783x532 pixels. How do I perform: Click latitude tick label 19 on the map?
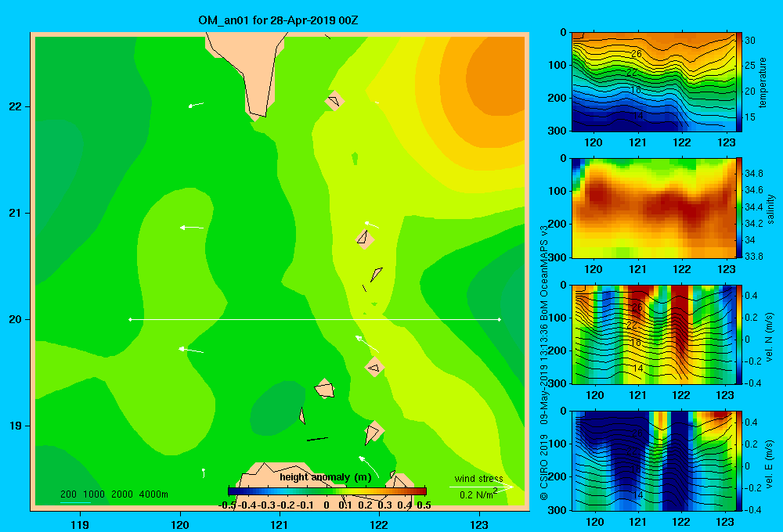pos(16,426)
